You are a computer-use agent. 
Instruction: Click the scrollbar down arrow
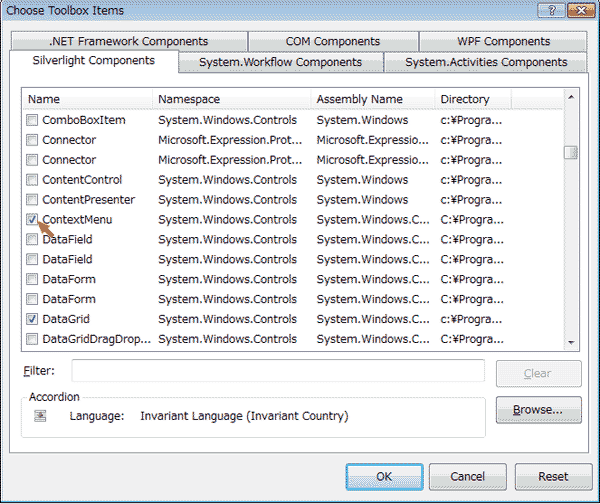click(x=571, y=343)
